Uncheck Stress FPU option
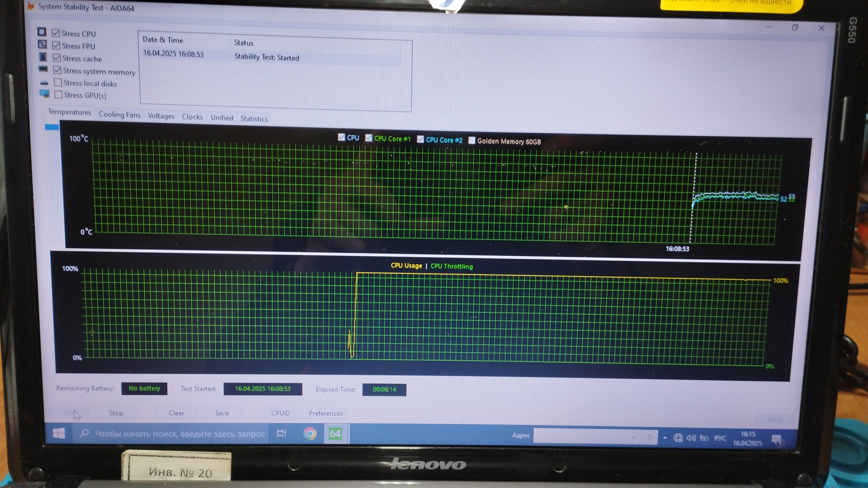 [x=57, y=46]
